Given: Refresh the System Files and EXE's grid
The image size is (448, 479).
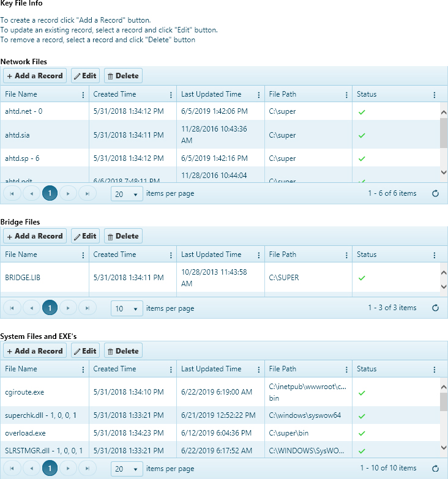Looking at the screenshot, I should (435, 469).
